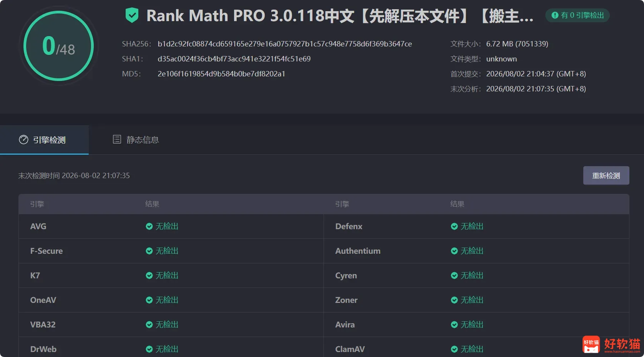Click the VBA32 engine name
Image resolution: width=644 pixels, height=357 pixels.
click(43, 325)
